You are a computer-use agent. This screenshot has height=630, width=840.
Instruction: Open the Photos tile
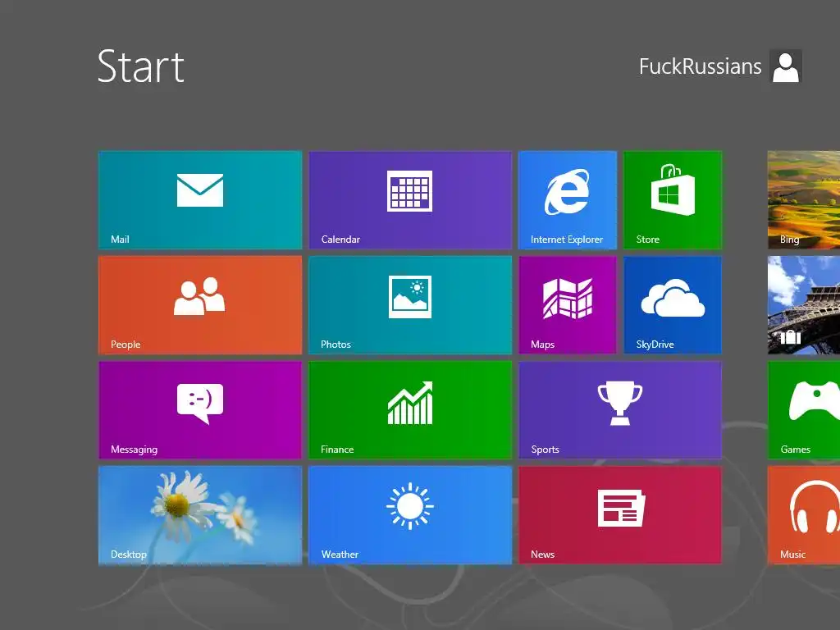[410, 305]
